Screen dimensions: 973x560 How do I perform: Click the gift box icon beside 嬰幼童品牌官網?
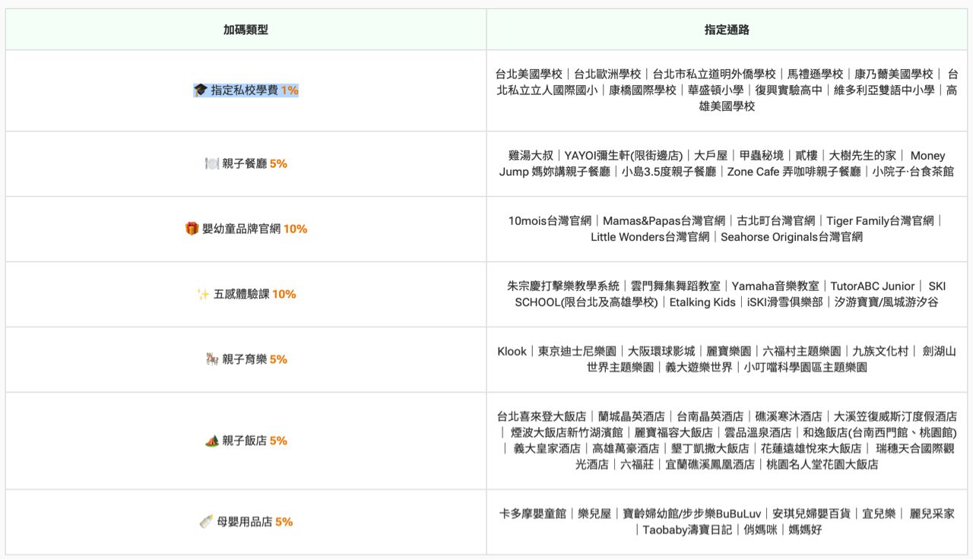click(192, 229)
